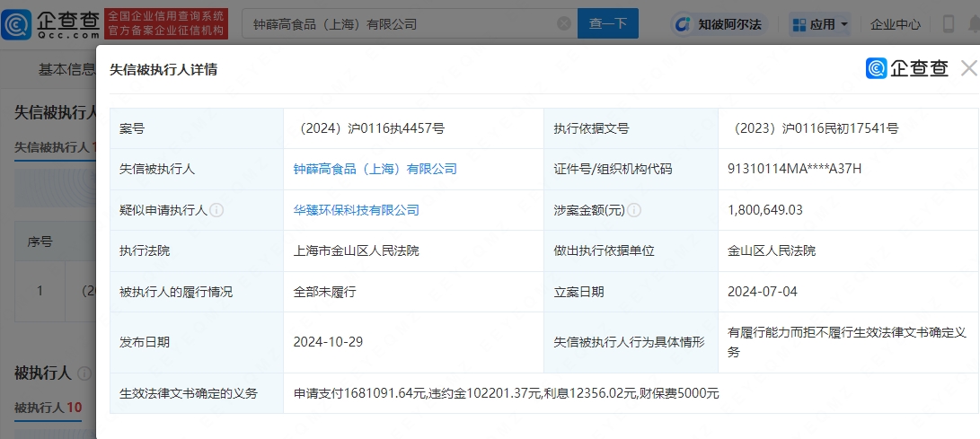Open the 企业中心 menu
The image size is (980, 439).
pyautogui.click(x=895, y=24)
